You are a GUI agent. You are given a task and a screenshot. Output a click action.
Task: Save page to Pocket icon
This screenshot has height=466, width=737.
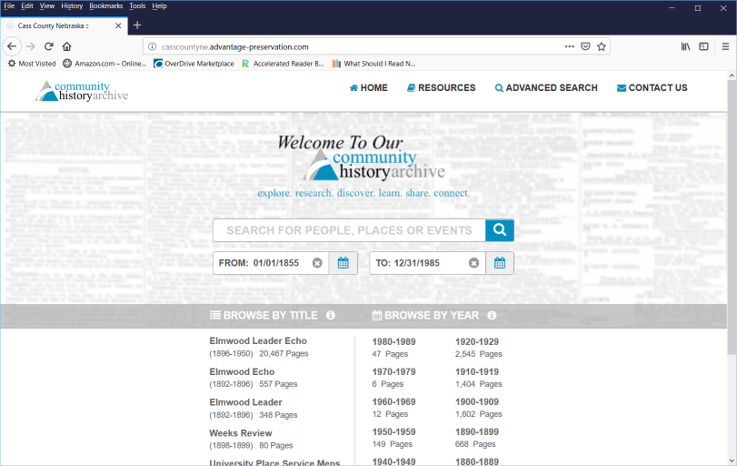coord(585,47)
